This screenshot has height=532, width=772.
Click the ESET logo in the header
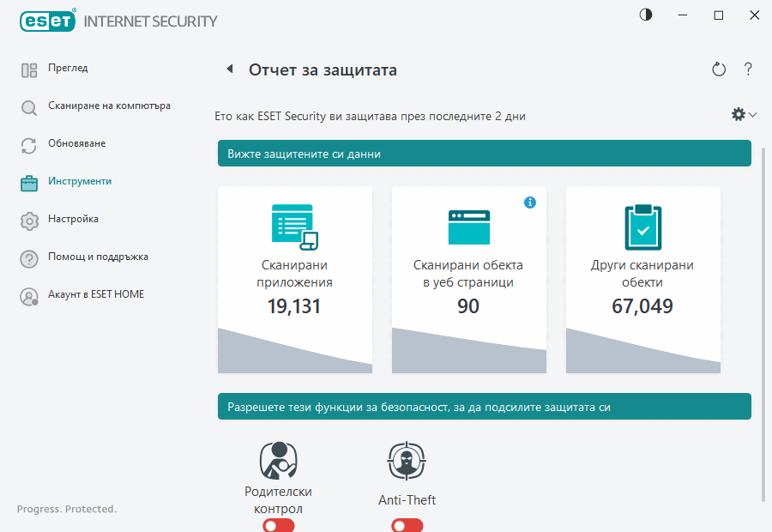pos(47,21)
